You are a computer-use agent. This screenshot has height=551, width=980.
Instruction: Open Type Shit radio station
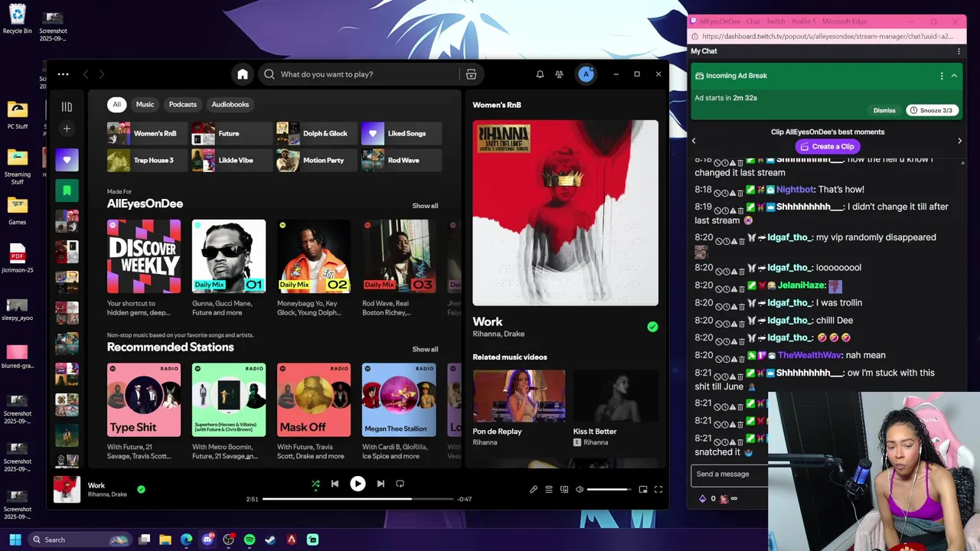click(144, 399)
